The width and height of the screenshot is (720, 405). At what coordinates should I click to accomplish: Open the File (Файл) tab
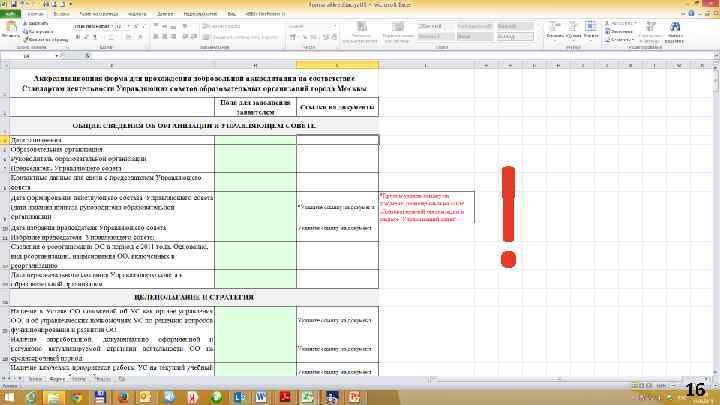click(x=10, y=14)
